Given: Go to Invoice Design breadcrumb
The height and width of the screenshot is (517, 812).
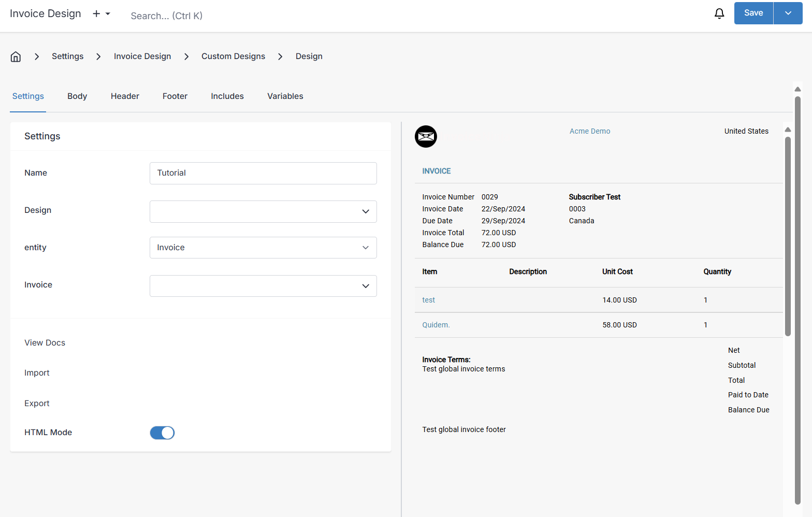Looking at the screenshot, I should click(142, 56).
